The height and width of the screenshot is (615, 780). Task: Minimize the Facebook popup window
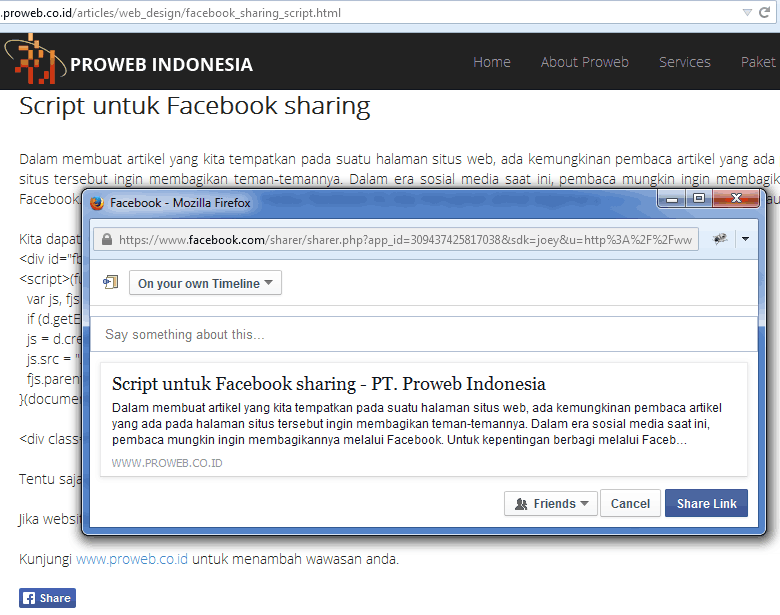click(672, 199)
